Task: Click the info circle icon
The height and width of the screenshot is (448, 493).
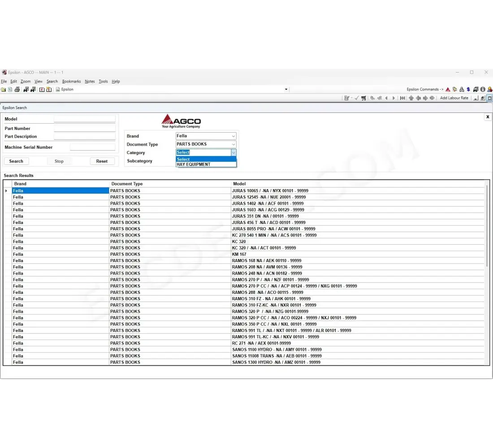Action: 483,90
